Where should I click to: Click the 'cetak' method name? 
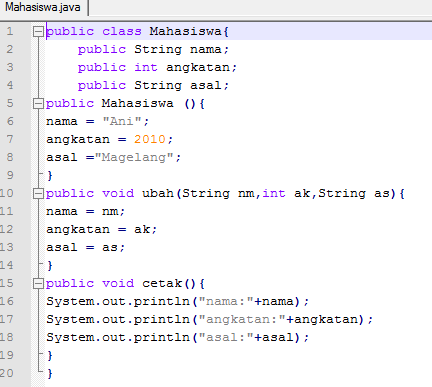coord(162,284)
